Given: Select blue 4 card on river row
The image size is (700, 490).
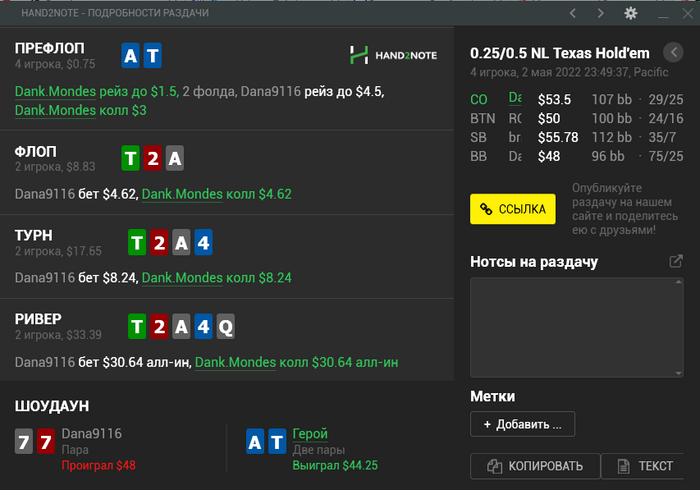Looking at the screenshot, I should pos(203,327).
